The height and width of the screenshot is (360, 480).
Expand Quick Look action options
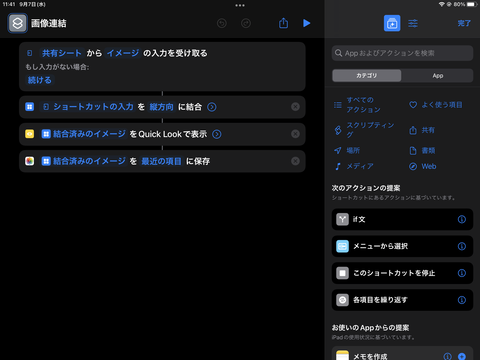pyautogui.click(x=217, y=134)
